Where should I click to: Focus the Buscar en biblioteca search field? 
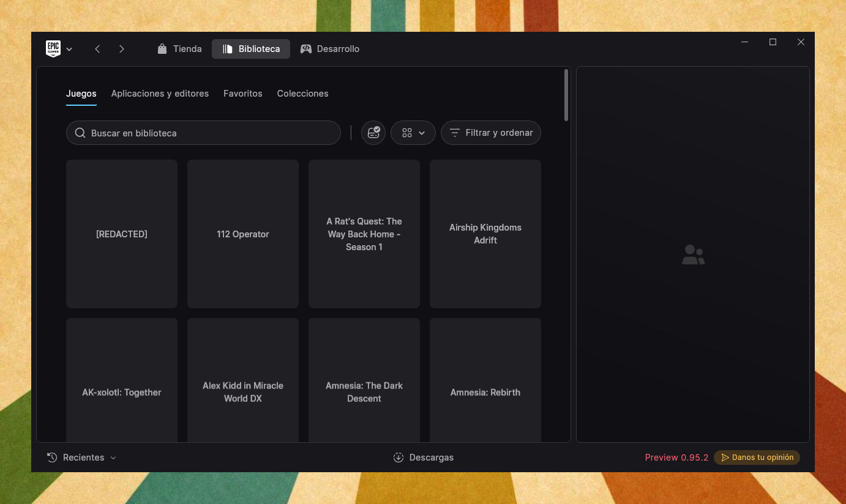(x=203, y=133)
